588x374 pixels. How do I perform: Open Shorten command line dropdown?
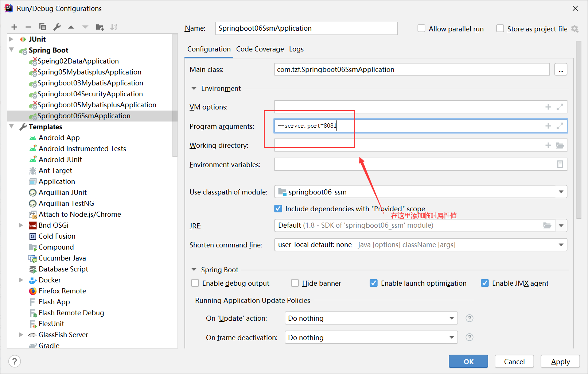click(561, 245)
